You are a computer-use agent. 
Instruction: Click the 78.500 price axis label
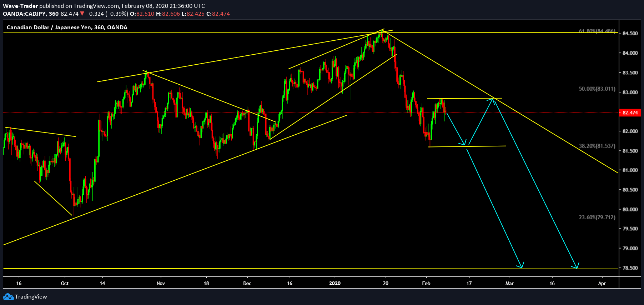click(x=630, y=268)
